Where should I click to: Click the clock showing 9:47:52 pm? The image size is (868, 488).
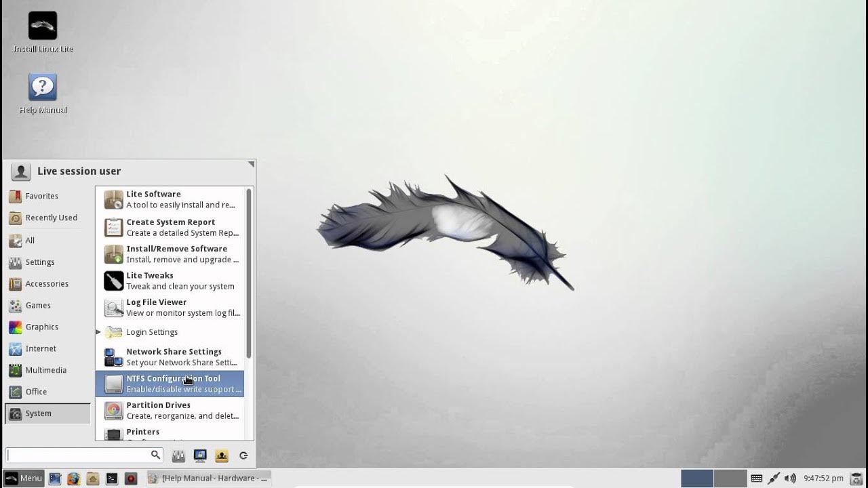[823, 479]
